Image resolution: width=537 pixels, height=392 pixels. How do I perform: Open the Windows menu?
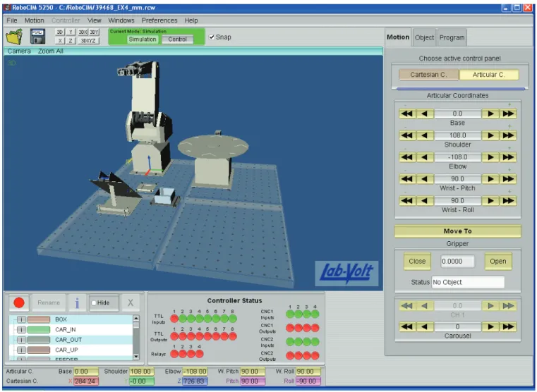coord(121,20)
